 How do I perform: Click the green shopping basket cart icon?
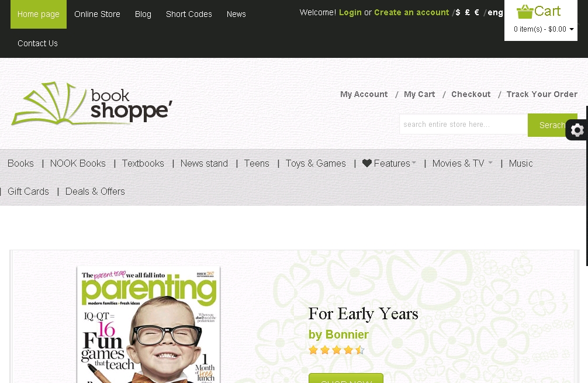point(525,12)
